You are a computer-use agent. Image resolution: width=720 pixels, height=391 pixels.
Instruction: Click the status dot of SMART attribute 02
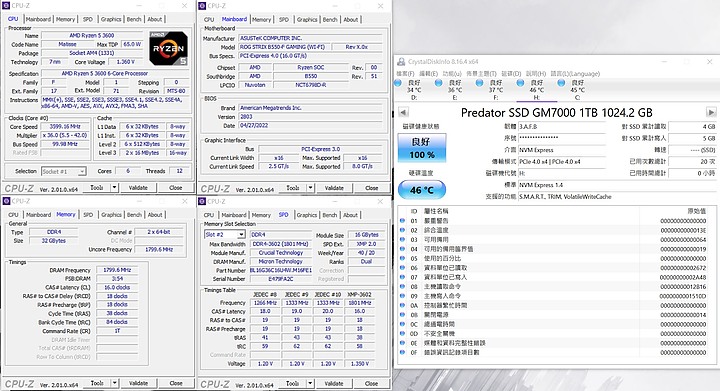coord(402,230)
